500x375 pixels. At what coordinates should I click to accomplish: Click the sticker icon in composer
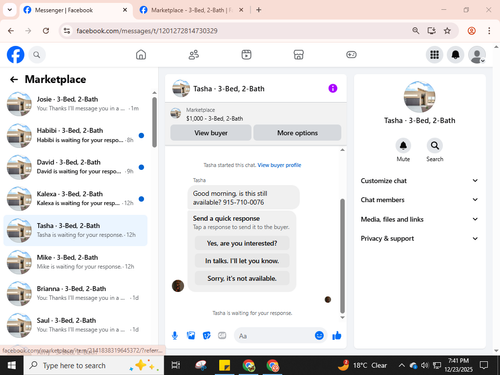[207, 335]
